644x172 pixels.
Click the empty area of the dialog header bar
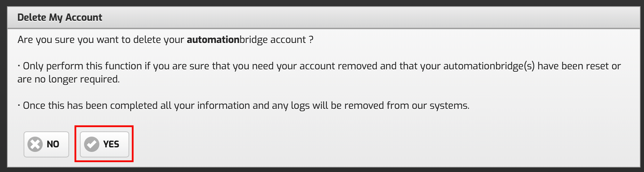pos(347,17)
